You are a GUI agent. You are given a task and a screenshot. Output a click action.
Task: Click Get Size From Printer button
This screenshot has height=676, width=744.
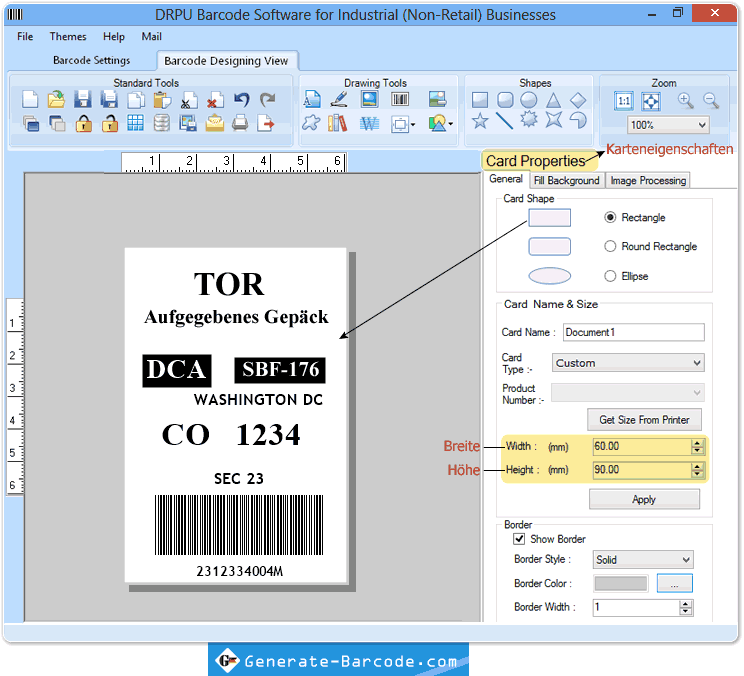(644, 420)
